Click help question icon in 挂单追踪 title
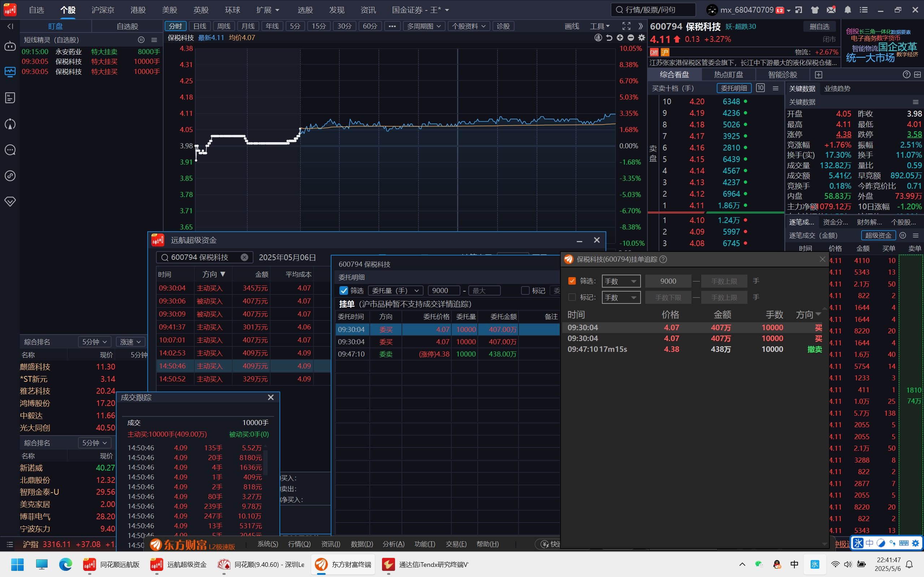This screenshot has height=577, width=924. pyautogui.click(x=663, y=259)
